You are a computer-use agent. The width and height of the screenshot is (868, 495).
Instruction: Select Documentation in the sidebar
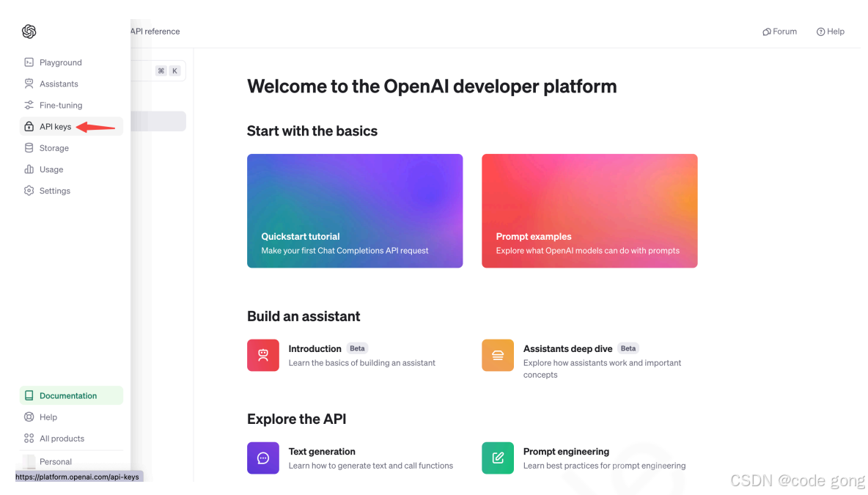[x=71, y=395]
